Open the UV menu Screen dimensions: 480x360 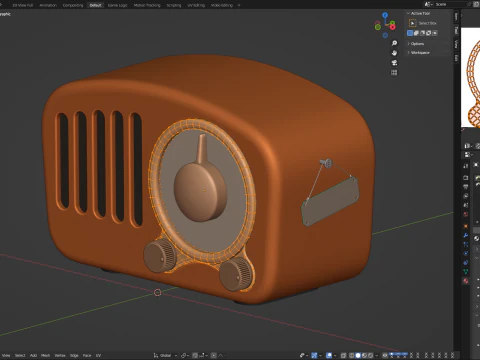pyautogui.click(x=98, y=355)
